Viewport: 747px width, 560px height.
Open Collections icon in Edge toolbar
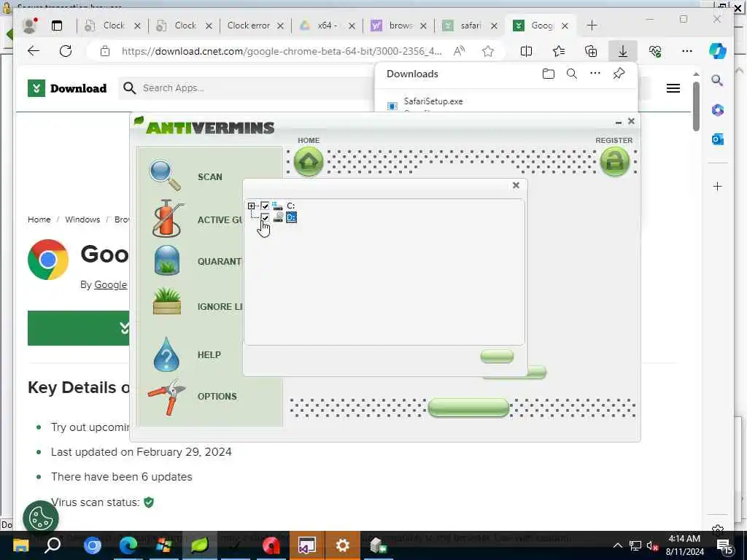point(591,51)
